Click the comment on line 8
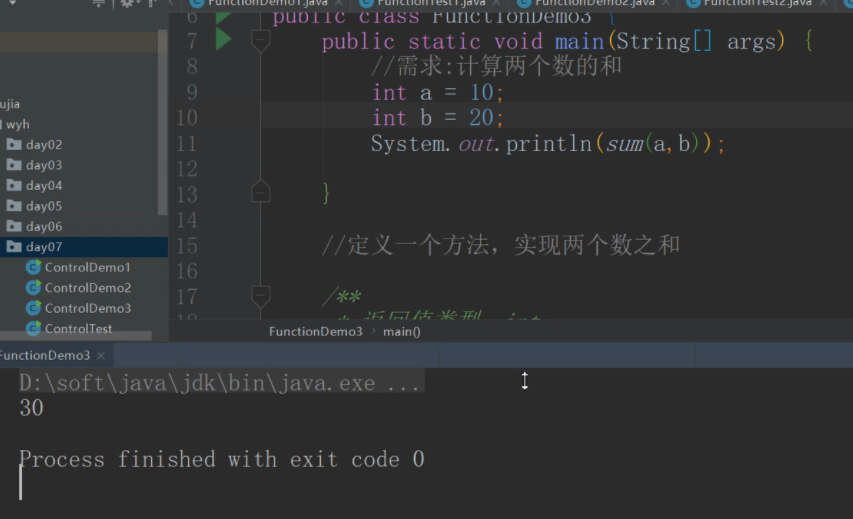Image resolution: width=853 pixels, height=519 pixels. [x=496, y=66]
